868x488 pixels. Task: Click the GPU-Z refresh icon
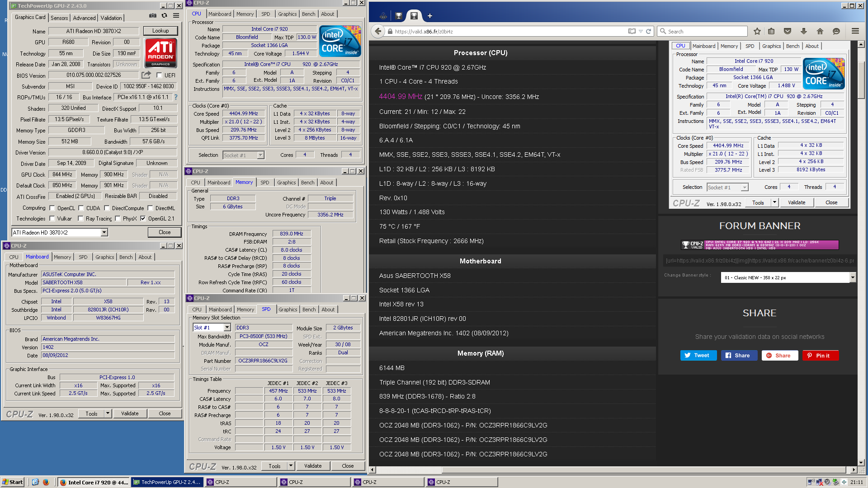[164, 15]
